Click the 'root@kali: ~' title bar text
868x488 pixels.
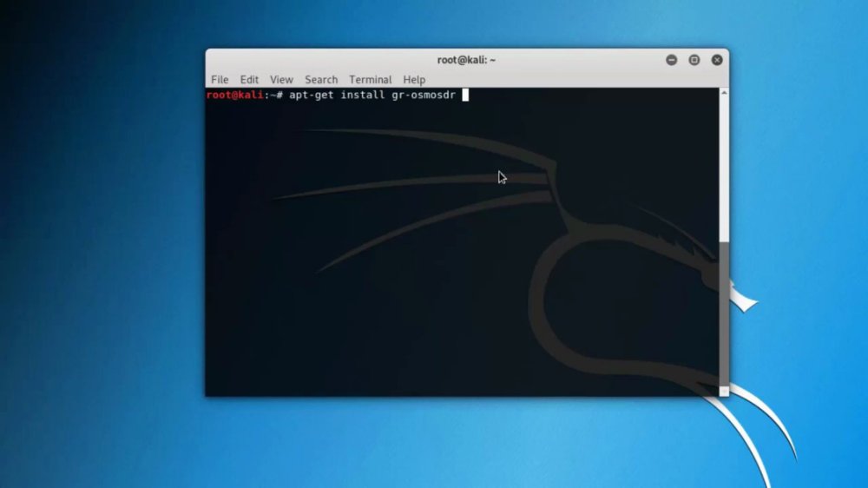466,60
